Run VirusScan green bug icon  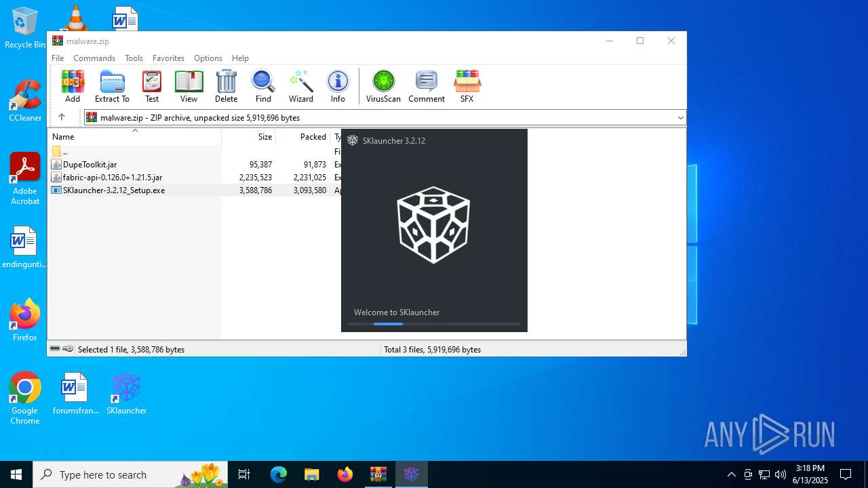tap(383, 86)
